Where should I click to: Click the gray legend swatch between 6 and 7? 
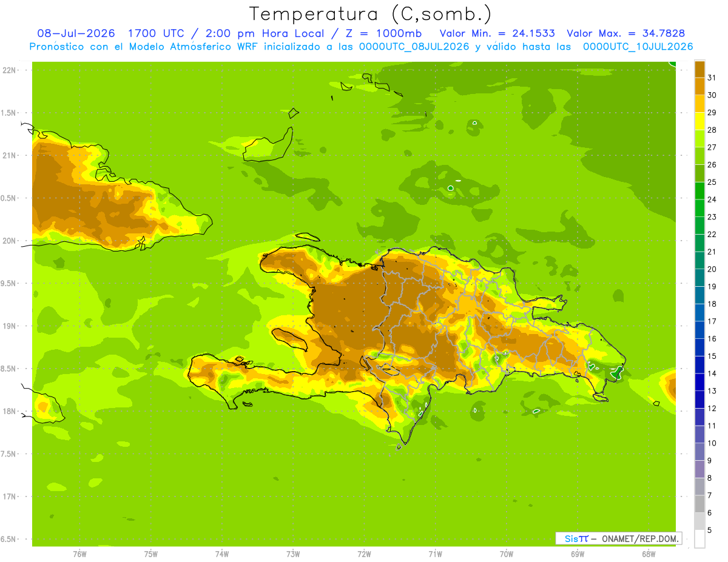(699, 504)
